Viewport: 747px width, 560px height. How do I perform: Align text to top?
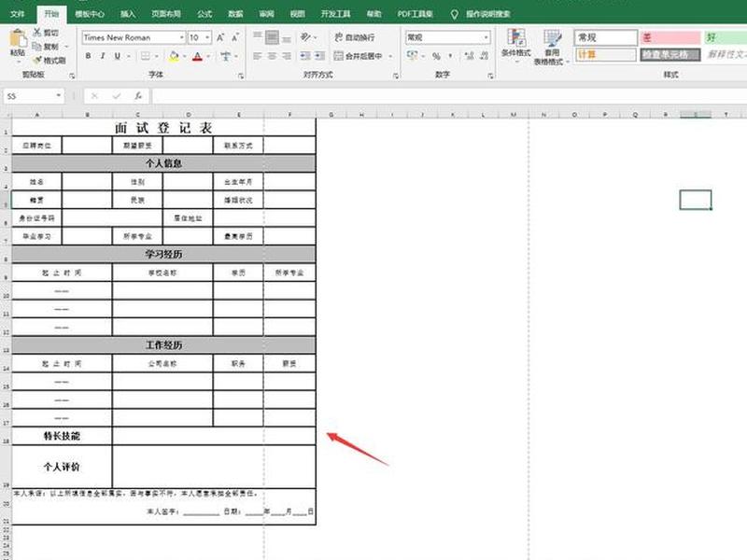coord(258,36)
